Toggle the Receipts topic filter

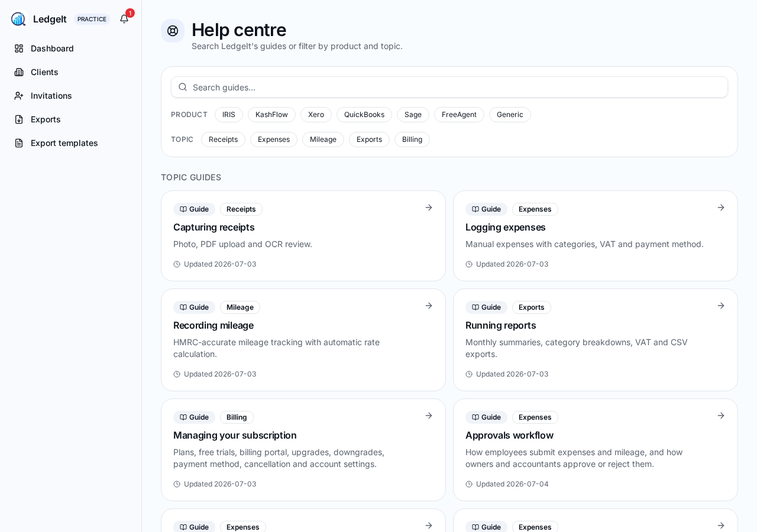223,140
